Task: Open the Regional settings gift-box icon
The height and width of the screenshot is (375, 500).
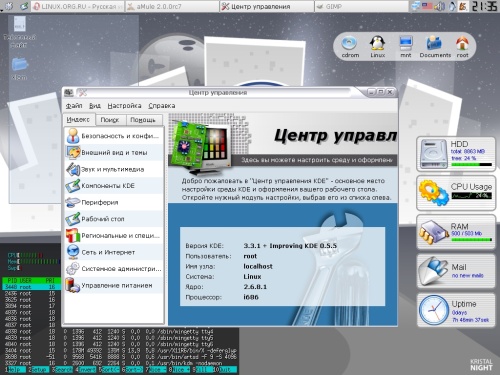Action: pyautogui.click(x=73, y=235)
